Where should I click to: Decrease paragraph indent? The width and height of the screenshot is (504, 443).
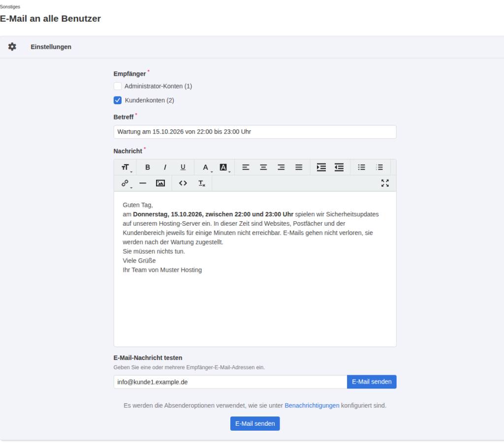tap(339, 167)
